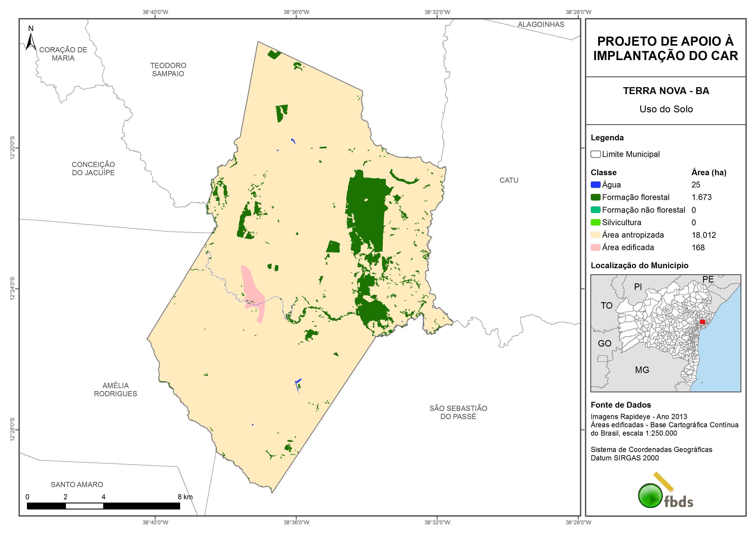The image size is (756, 534).
Task: Click the red marker on locator map
Action: 702,322
